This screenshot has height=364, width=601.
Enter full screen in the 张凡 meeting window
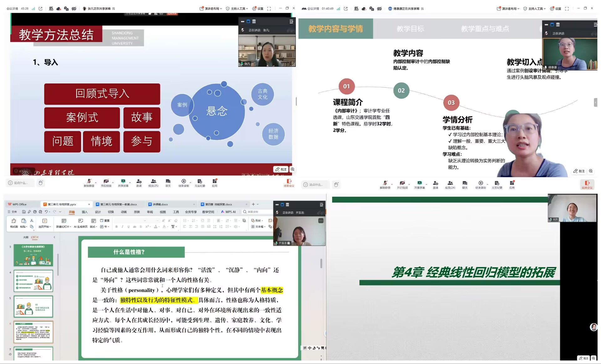tap(269, 9)
